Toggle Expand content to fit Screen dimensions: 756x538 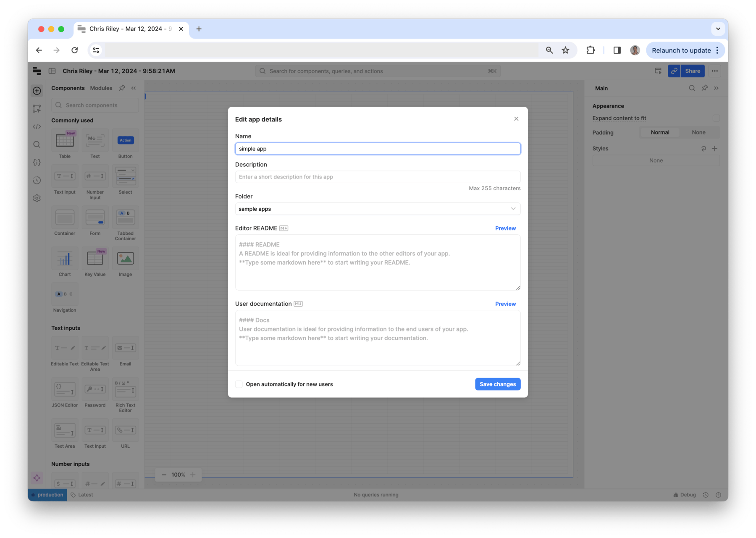[716, 118]
